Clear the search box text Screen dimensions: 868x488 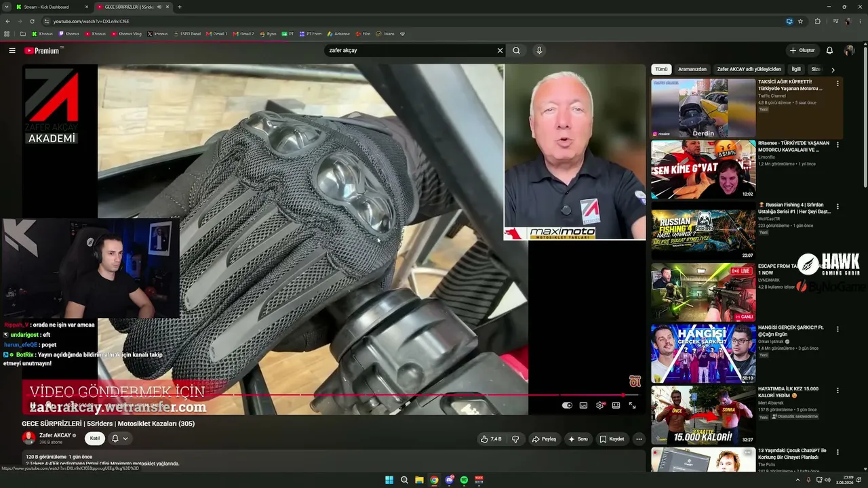click(500, 50)
